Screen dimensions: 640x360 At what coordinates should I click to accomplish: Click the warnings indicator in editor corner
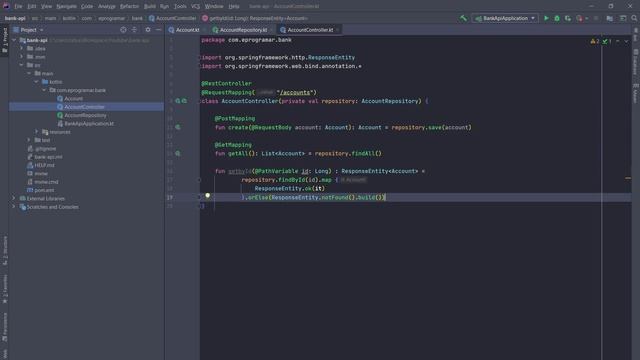coord(595,41)
